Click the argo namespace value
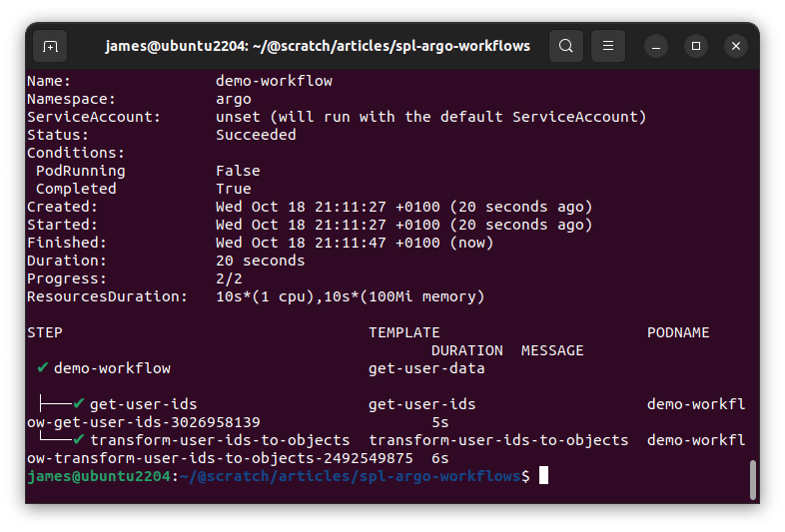The height and width of the screenshot is (532, 785). pyautogui.click(x=234, y=99)
